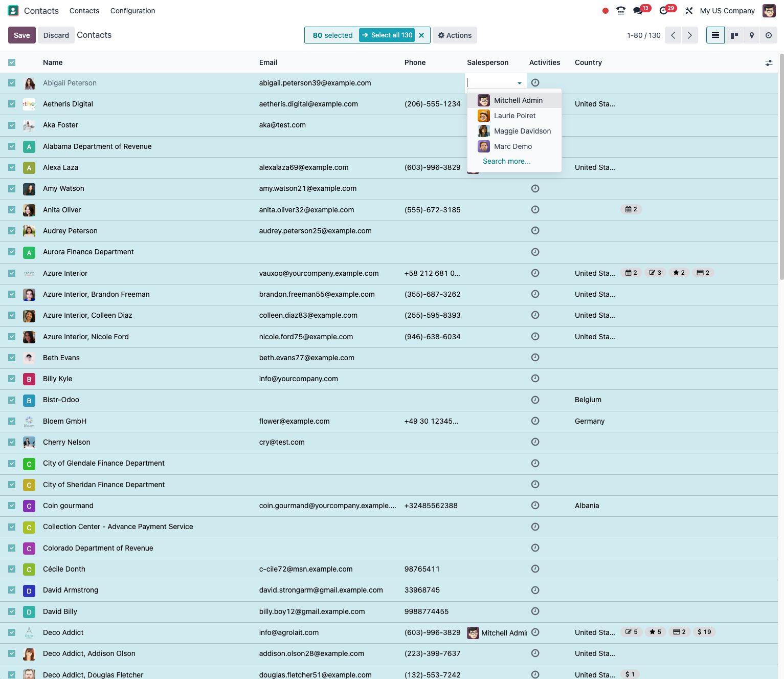Switch to the list view icon

(x=715, y=35)
